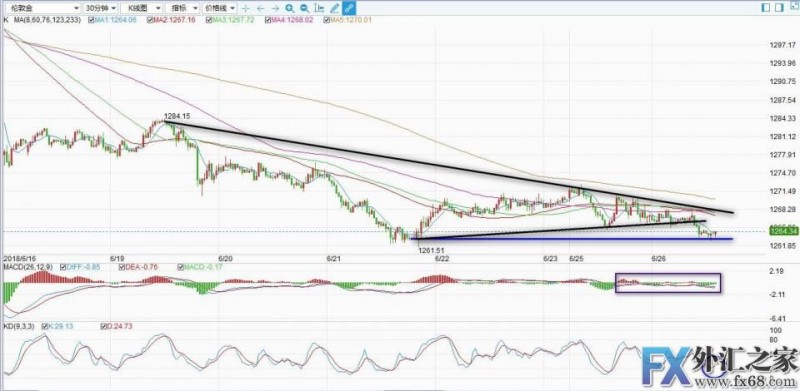
Task: Click the right arrow to move the chart forward
Action: 276,8
